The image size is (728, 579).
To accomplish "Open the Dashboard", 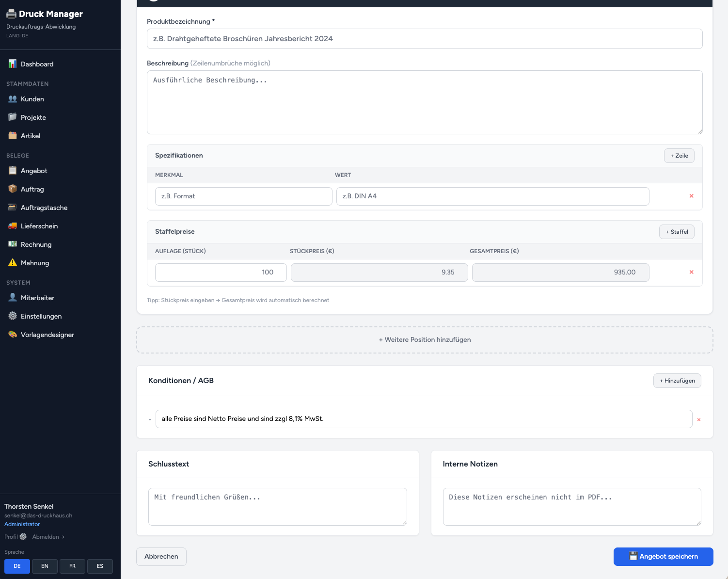I will [x=37, y=64].
